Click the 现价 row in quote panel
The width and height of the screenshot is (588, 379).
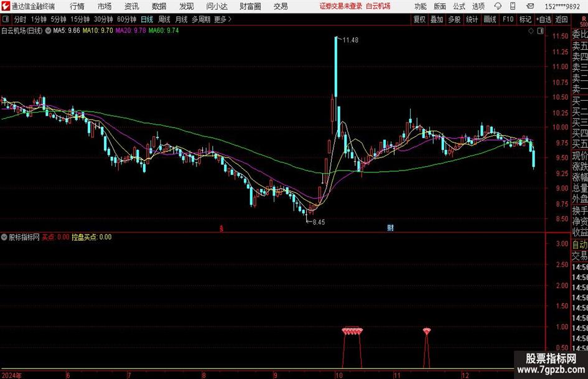point(580,156)
